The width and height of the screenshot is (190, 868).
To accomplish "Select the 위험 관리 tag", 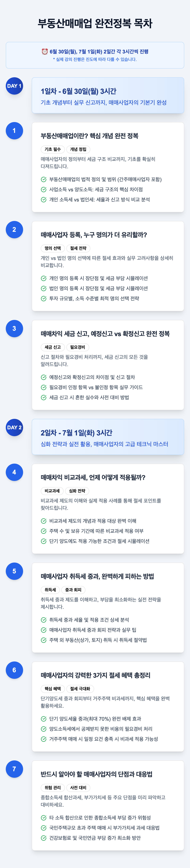I will (x=53, y=787).
